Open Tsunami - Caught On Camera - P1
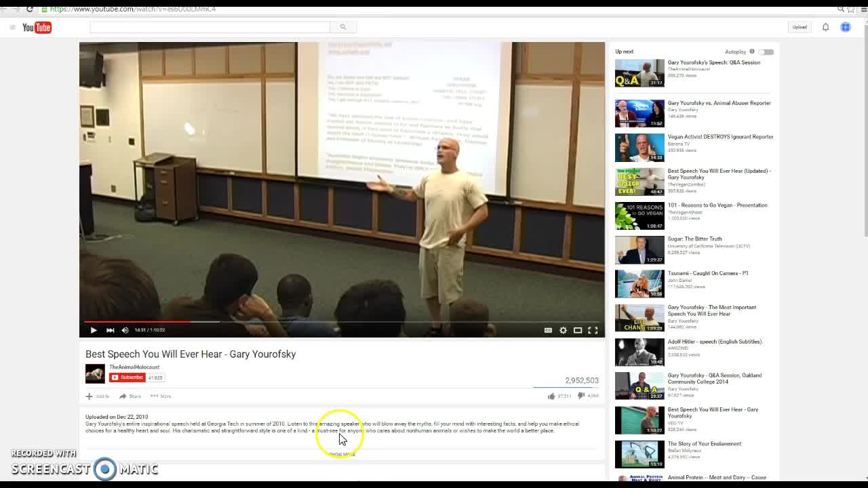868x488 pixels. click(708, 273)
